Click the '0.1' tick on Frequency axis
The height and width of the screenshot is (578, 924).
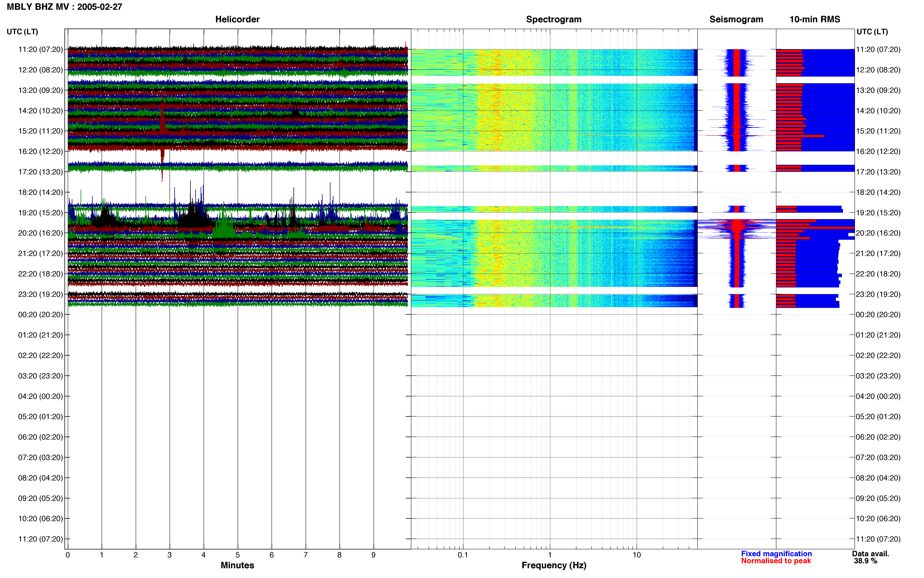tap(463, 555)
